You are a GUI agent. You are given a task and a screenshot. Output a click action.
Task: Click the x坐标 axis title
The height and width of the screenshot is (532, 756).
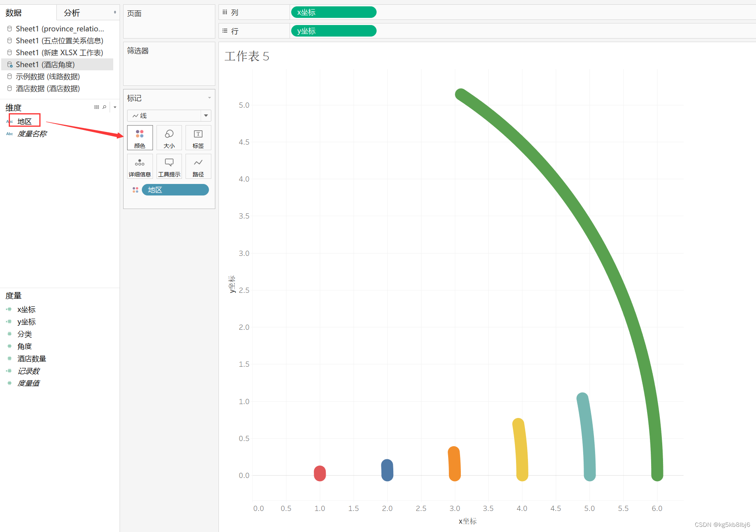pos(468,521)
